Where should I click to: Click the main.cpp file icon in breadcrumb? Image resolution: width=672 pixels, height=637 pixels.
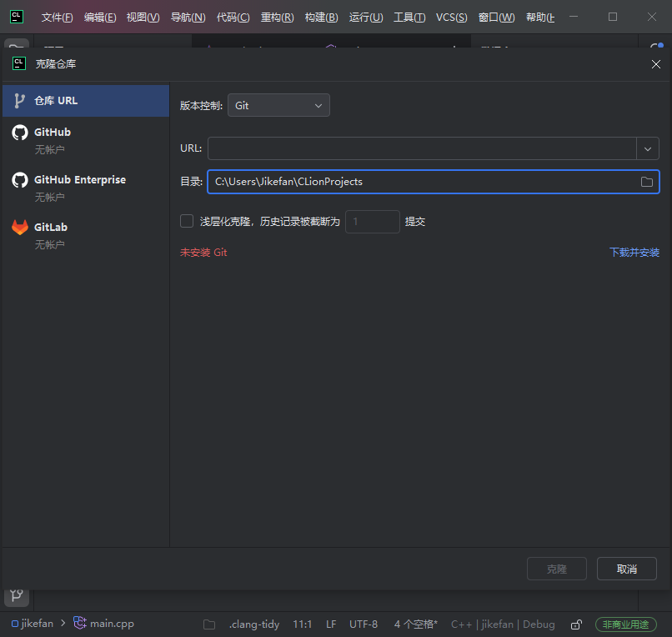click(80, 623)
